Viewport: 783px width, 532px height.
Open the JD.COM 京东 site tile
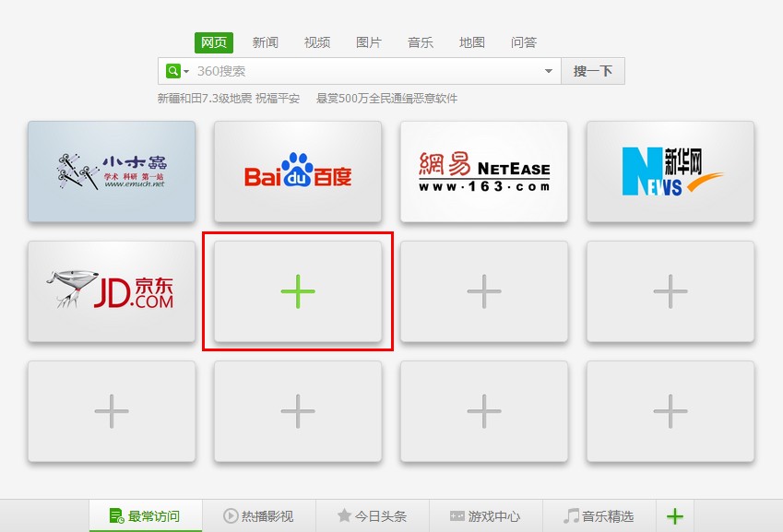[x=112, y=291]
